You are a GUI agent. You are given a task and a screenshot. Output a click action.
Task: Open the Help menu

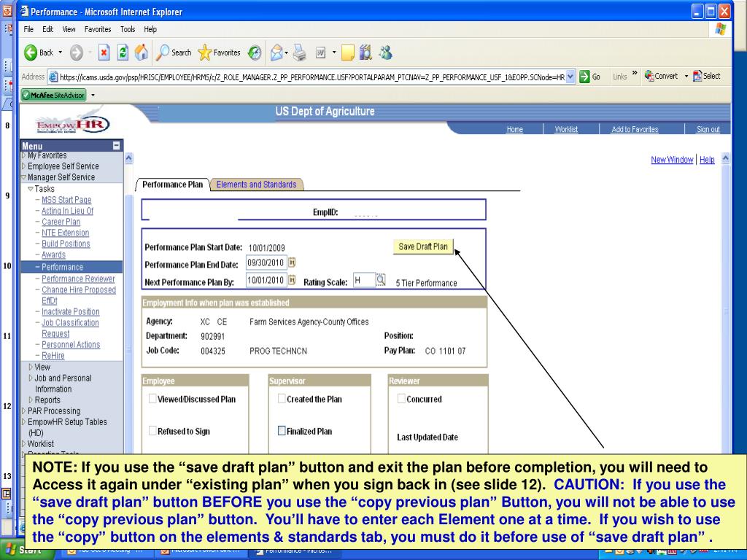[150, 29]
